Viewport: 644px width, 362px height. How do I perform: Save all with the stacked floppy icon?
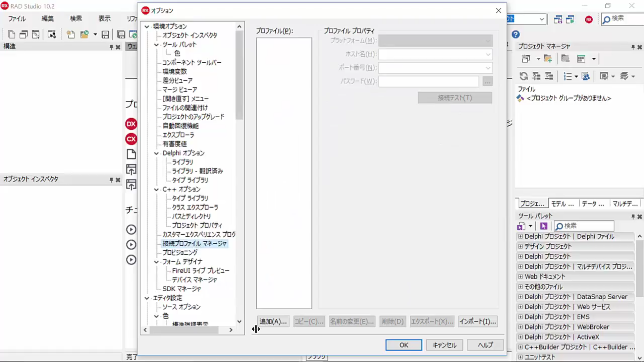(121, 35)
